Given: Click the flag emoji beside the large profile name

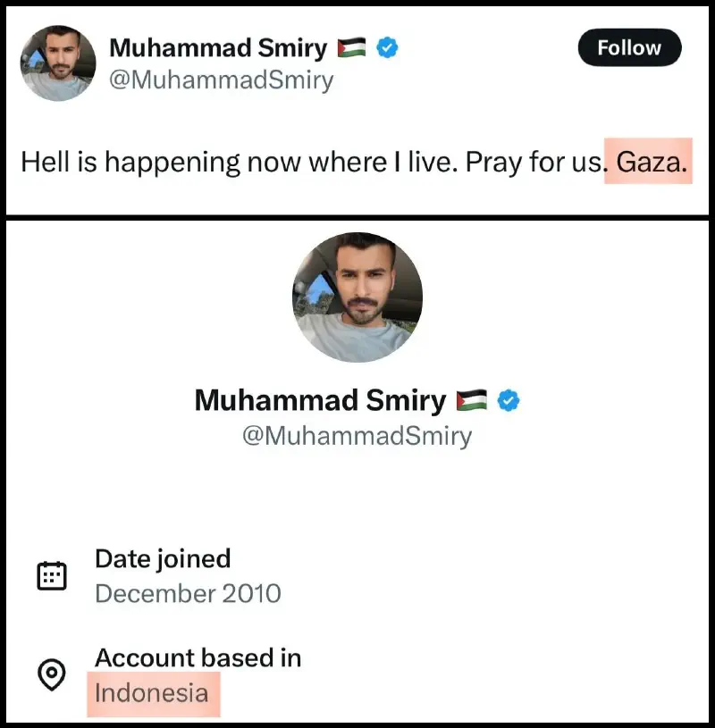Looking at the screenshot, I should (x=471, y=401).
